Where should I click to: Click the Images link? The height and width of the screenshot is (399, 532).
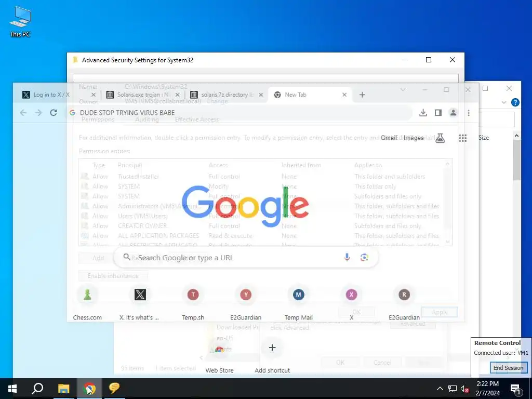tap(414, 138)
